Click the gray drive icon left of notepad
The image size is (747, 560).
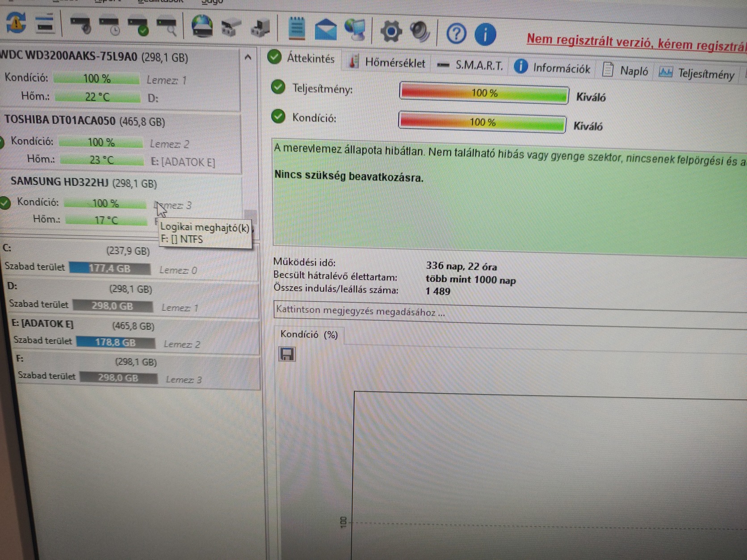[260, 28]
